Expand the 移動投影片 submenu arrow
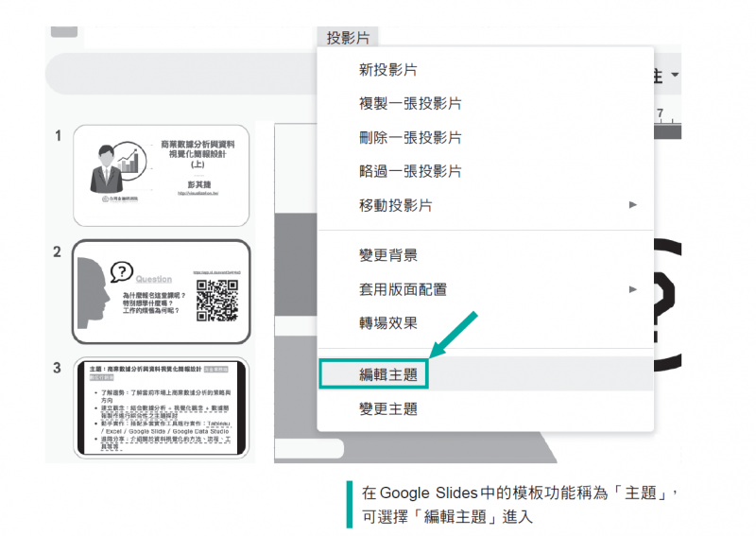Image resolution: width=756 pixels, height=536 pixels. [x=633, y=205]
